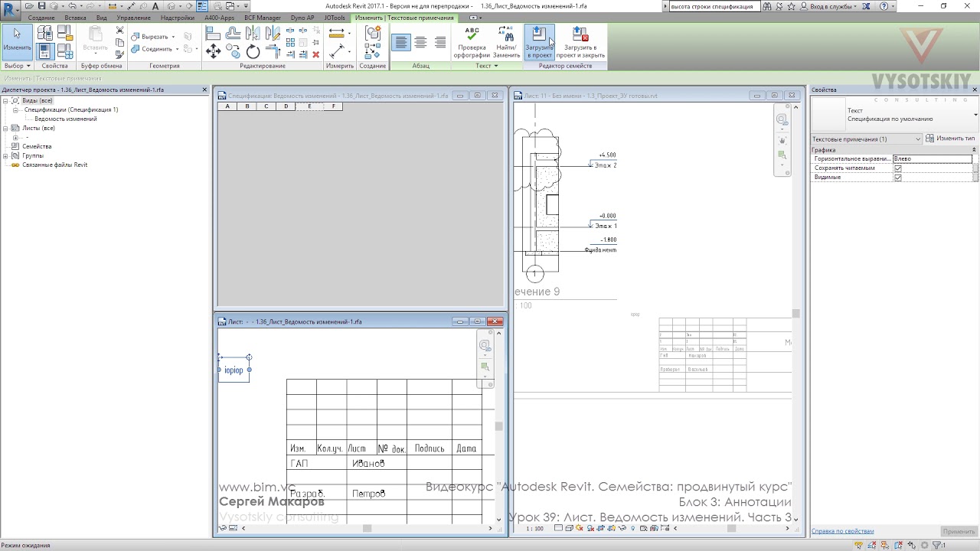Click the Изменить тип edit type button
The width and height of the screenshot is (980, 551).
pyautogui.click(x=951, y=139)
